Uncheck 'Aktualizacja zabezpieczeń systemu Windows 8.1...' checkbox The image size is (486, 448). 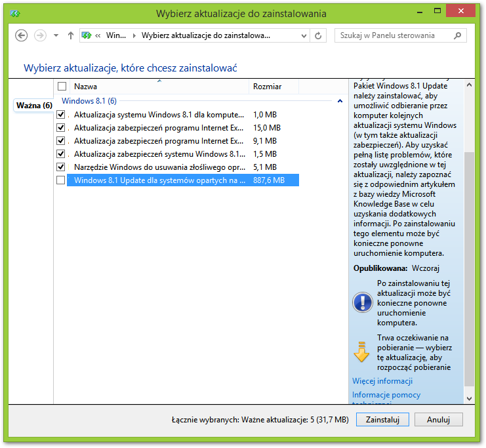(61, 154)
